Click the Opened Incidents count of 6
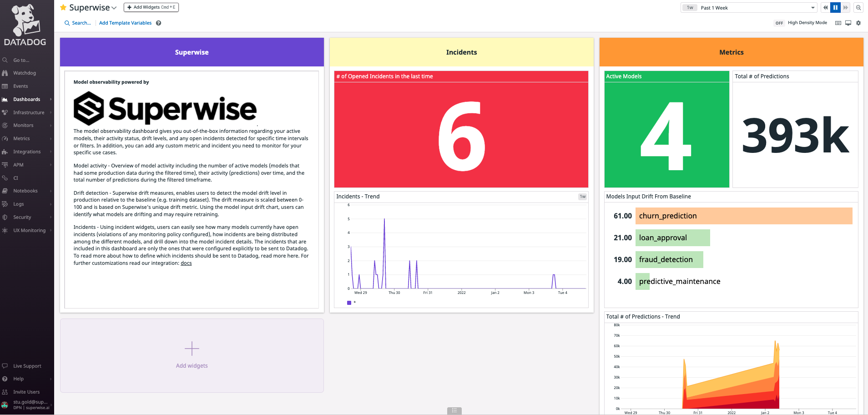 [461, 136]
